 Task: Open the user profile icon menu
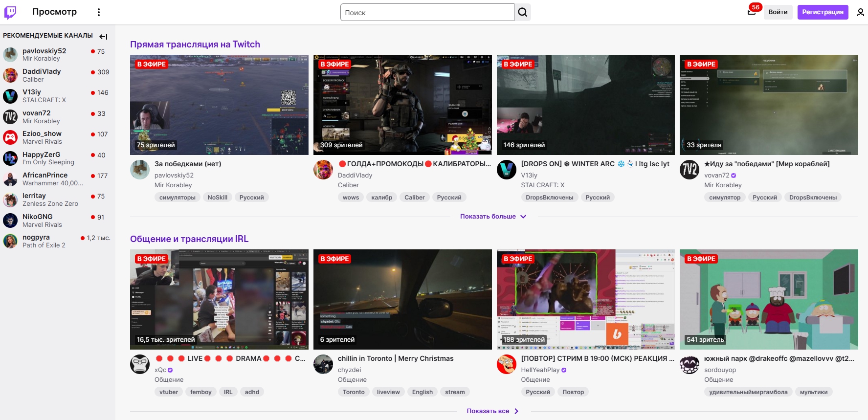click(x=861, y=12)
